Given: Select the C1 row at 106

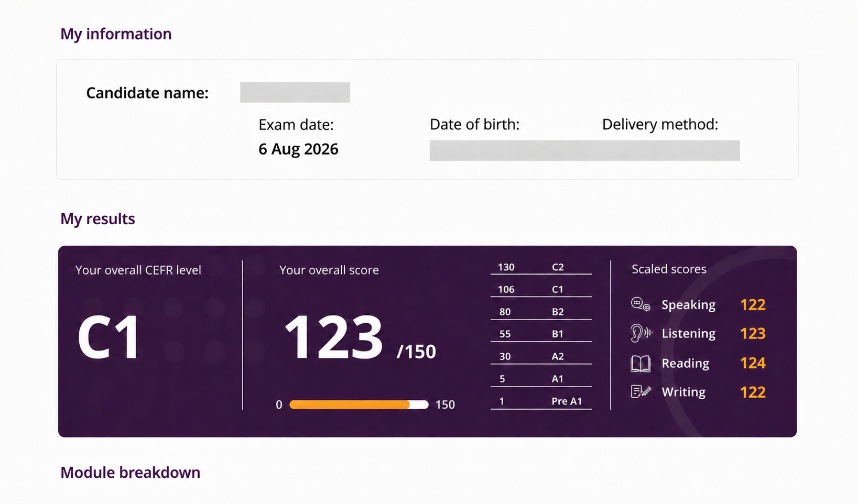Looking at the screenshot, I should [x=541, y=290].
